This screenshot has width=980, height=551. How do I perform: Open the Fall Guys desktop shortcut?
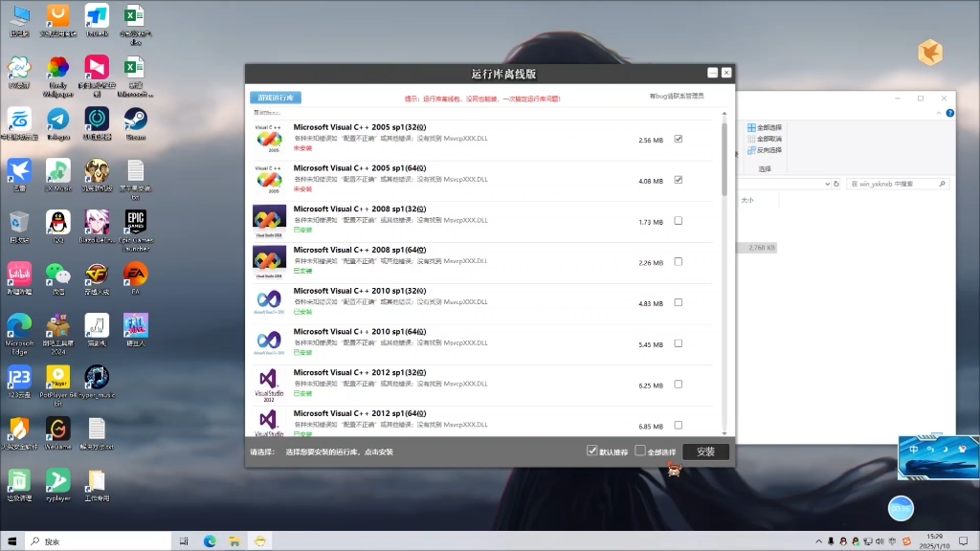pyautogui.click(x=136, y=330)
